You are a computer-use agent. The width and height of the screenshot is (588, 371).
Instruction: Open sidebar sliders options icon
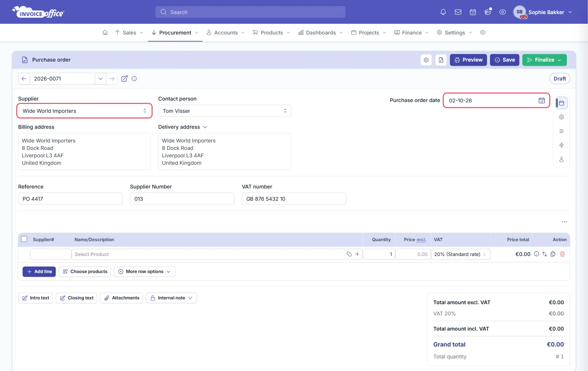562,131
